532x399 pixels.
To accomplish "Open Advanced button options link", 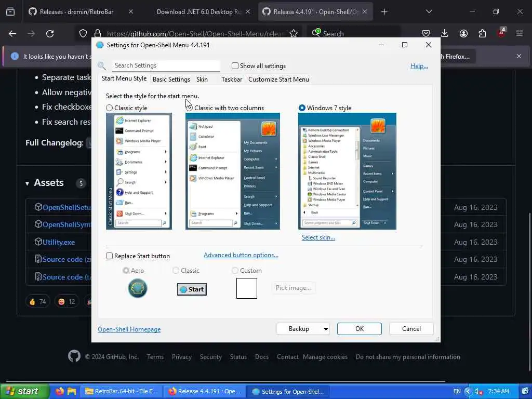I will pyautogui.click(x=241, y=255).
